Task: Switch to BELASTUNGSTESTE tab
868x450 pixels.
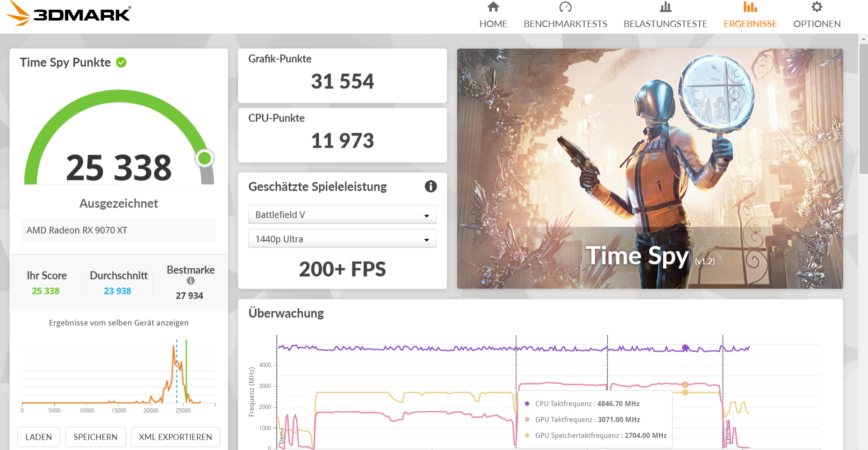Action: point(666,24)
